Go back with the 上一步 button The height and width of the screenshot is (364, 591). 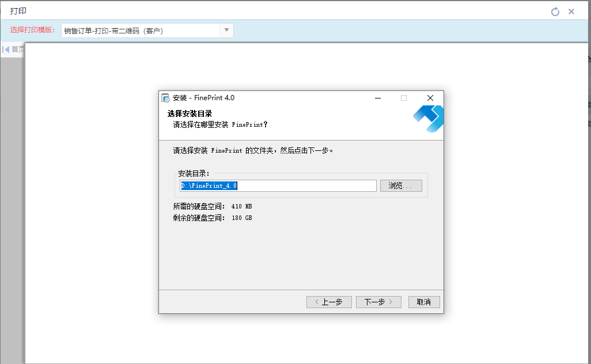coord(329,302)
